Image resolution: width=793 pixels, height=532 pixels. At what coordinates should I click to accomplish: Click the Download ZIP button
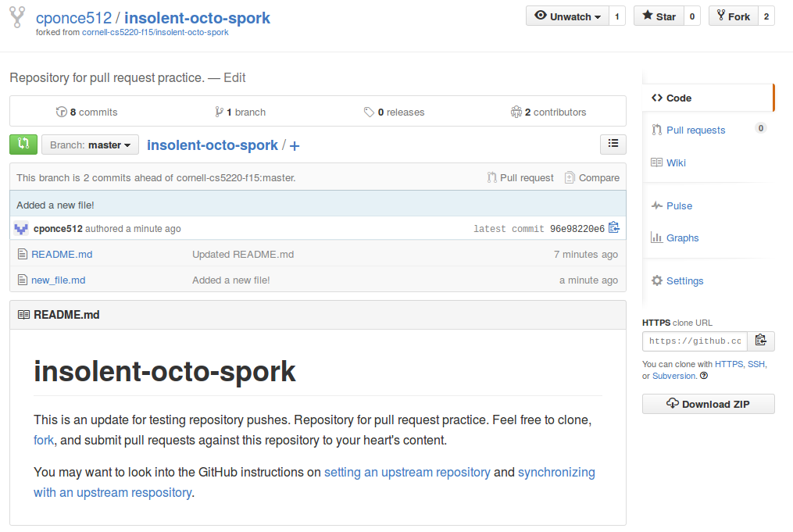(708, 404)
